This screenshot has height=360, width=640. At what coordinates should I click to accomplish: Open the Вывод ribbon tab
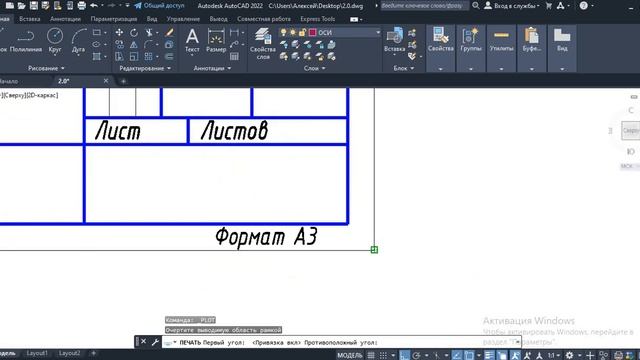point(218,19)
